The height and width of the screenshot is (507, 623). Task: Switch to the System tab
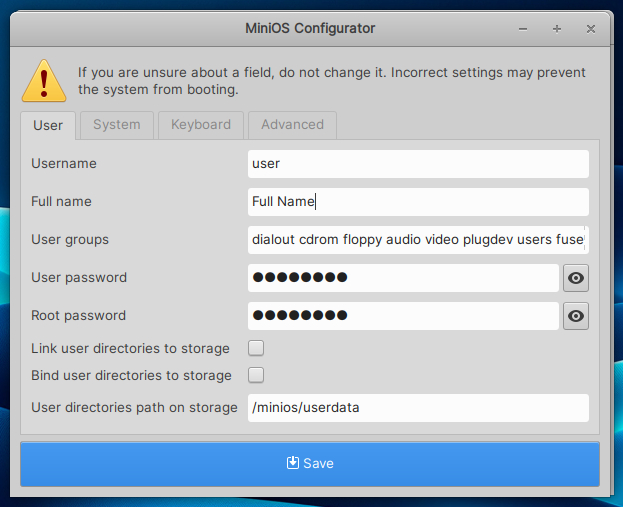tap(116, 125)
